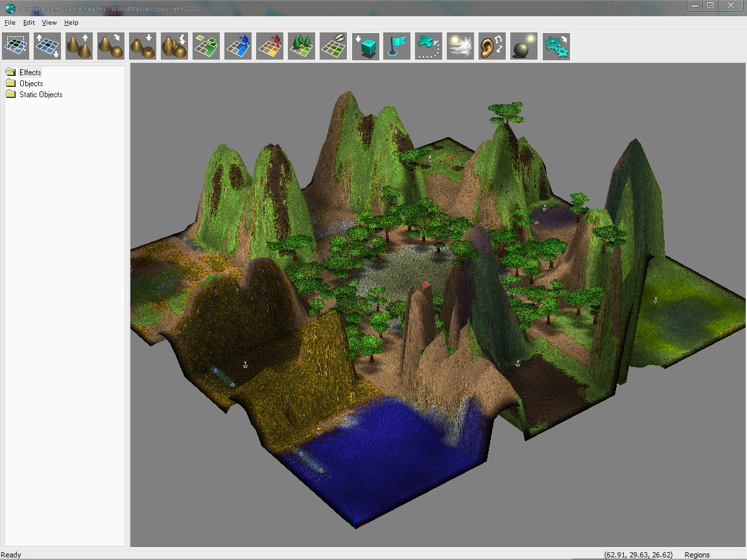Open the Edit menu
This screenshot has width=747, height=560.
29,23
